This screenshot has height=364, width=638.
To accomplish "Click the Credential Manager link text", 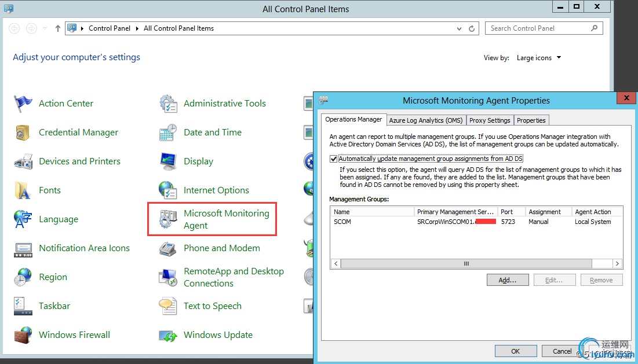I will 79,133.
